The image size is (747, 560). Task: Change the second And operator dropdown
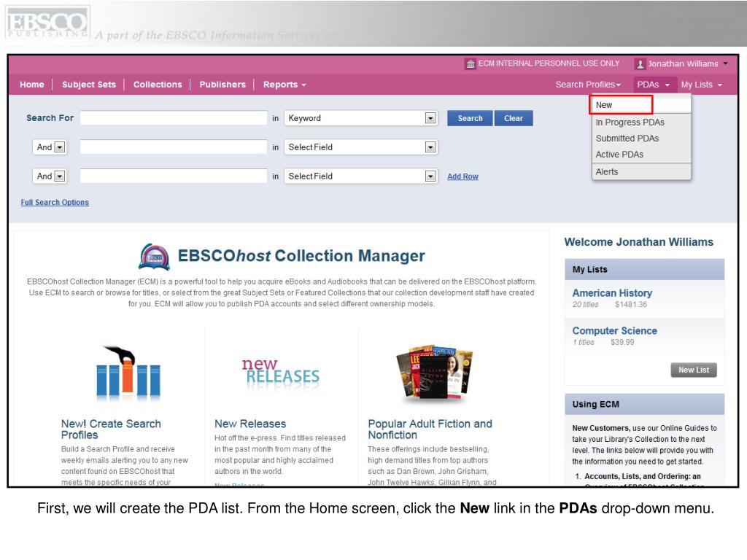click(x=50, y=176)
